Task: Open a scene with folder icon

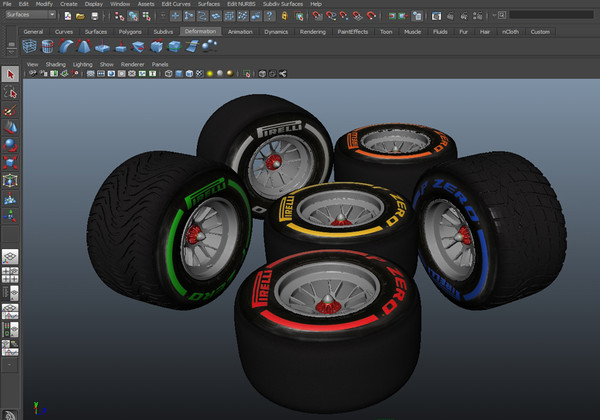Action: pos(80,16)
